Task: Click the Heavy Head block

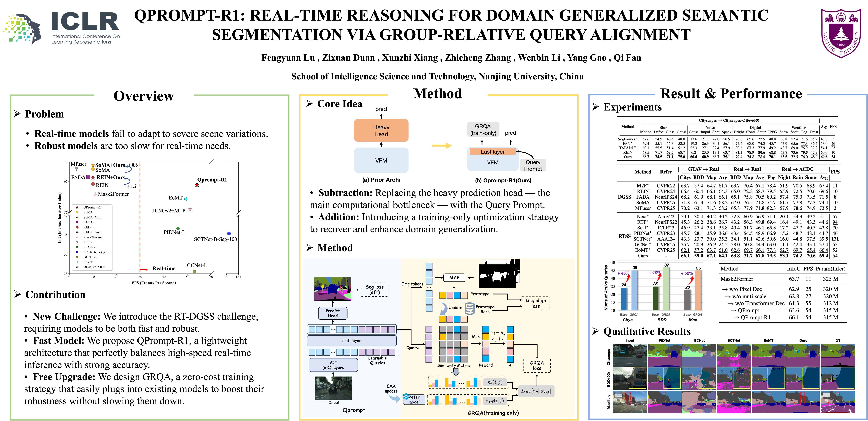Action: (x=381, y=130)
